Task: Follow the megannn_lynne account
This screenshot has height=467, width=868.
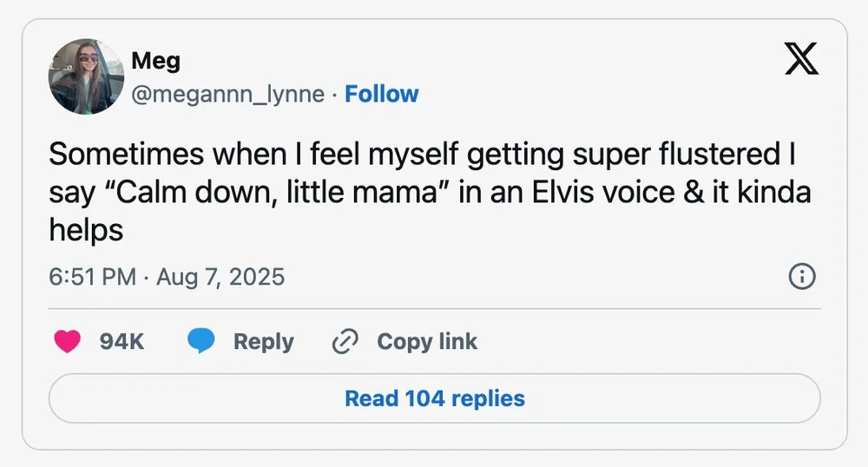Action: 382,94
